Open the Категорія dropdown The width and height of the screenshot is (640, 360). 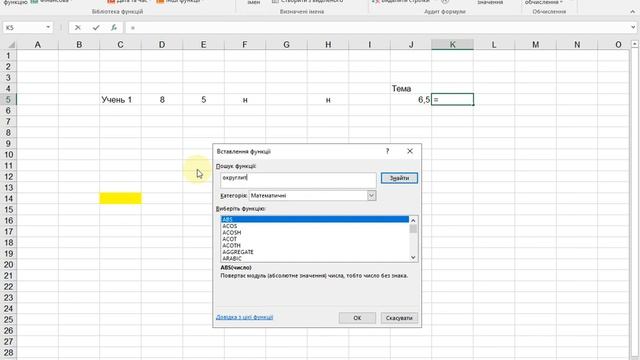pos(371,196)
